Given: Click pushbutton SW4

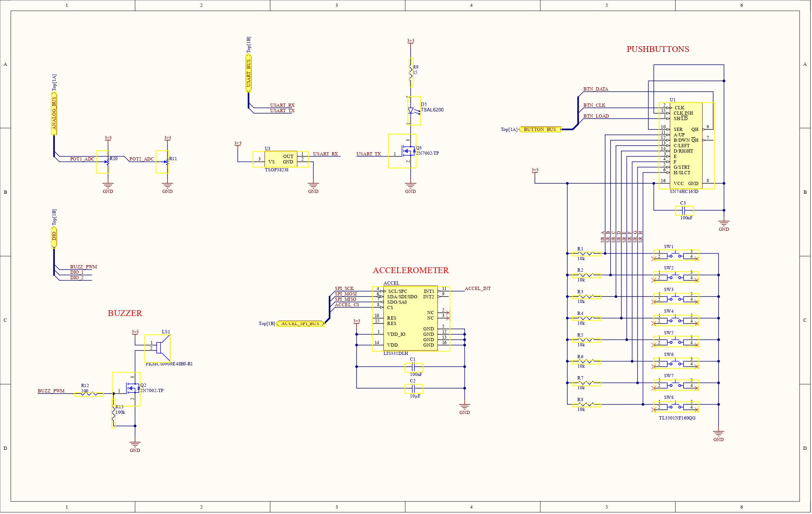Looking at the screenshot, I should (x=676, y=320).
